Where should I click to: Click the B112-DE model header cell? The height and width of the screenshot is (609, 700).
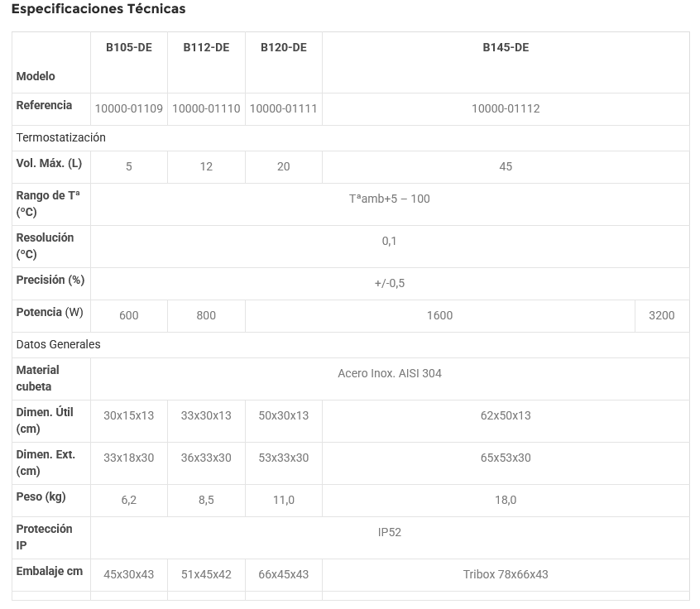pyautogui.click(x=206, y=47)
